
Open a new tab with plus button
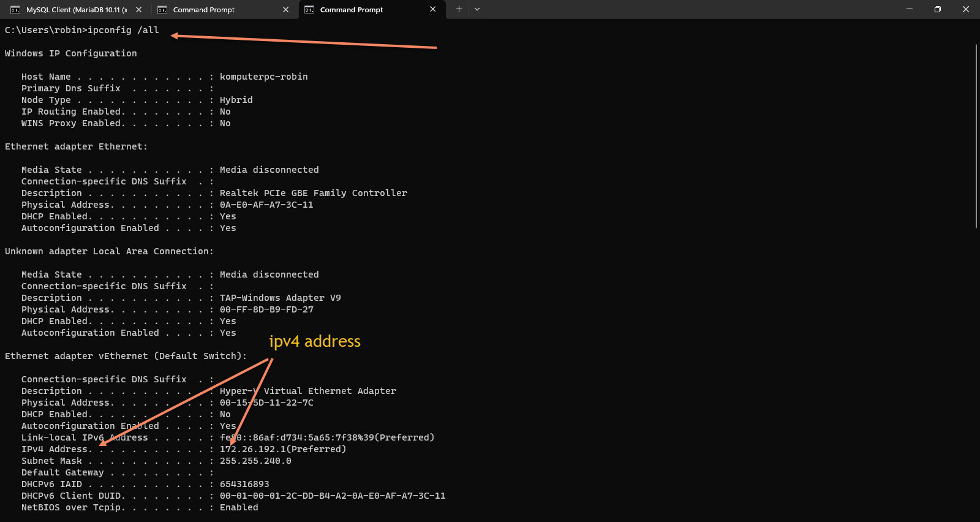459,9
